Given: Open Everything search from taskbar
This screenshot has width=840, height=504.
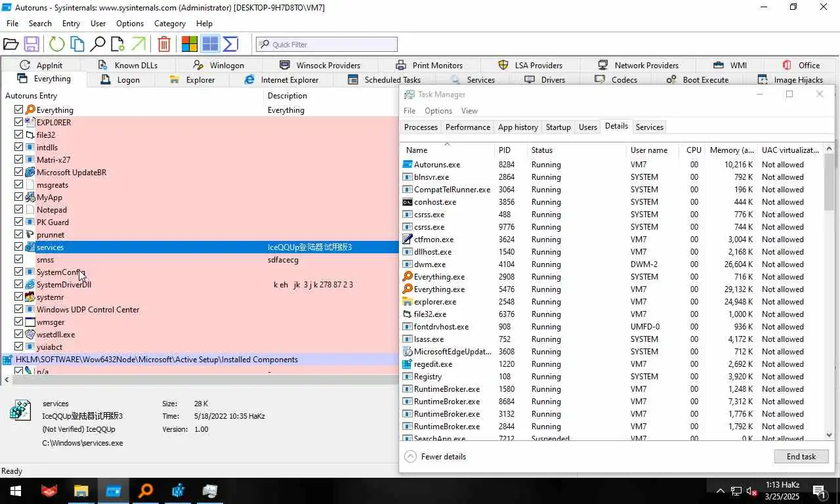Looking at the screenshot, I should click(x=146, y=491).
